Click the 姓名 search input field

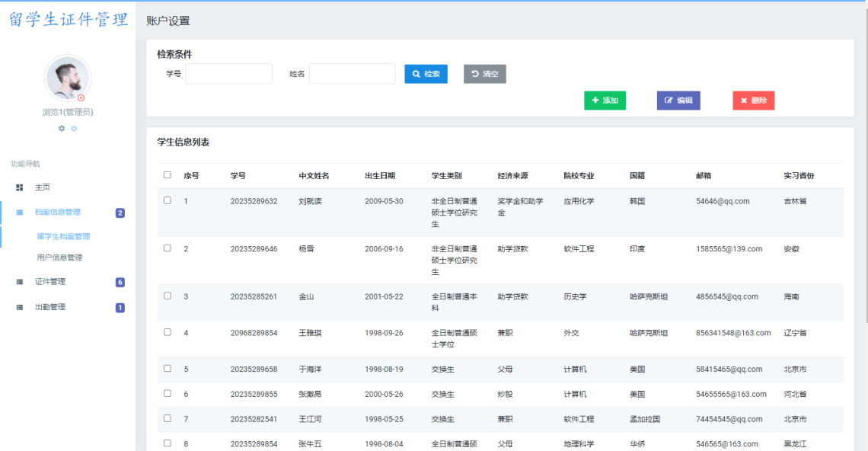click(x=353, y=74)
